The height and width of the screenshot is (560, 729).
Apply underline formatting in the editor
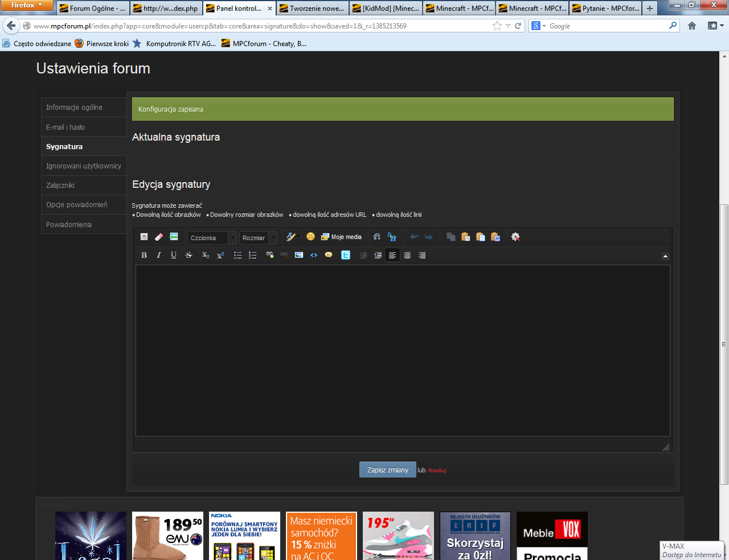coord(174,256)
